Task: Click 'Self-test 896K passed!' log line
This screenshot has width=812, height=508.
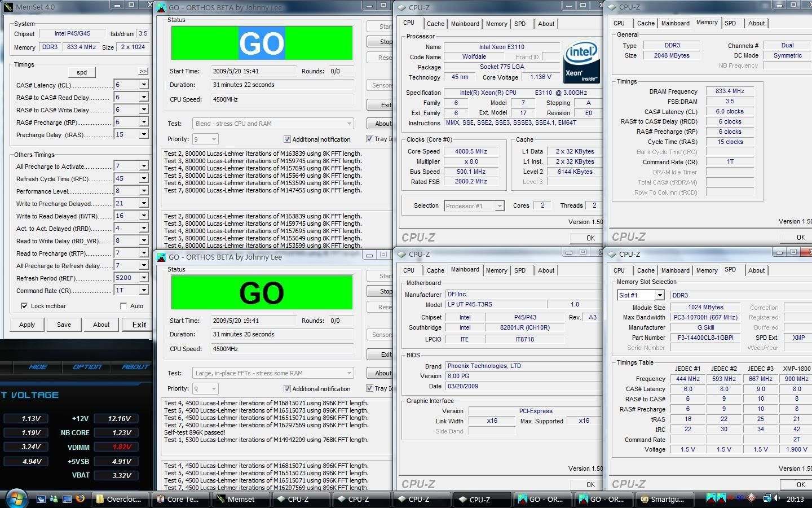Action: (x=195, y=432)
